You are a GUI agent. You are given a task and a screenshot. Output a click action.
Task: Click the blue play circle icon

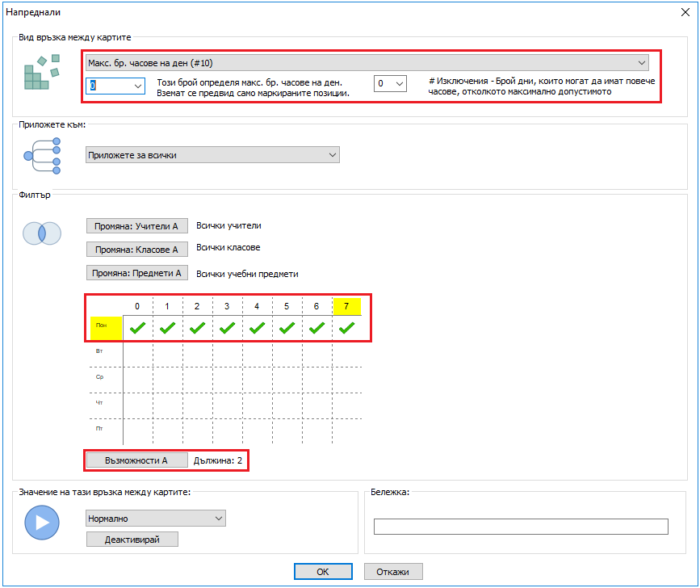(42, 522)
